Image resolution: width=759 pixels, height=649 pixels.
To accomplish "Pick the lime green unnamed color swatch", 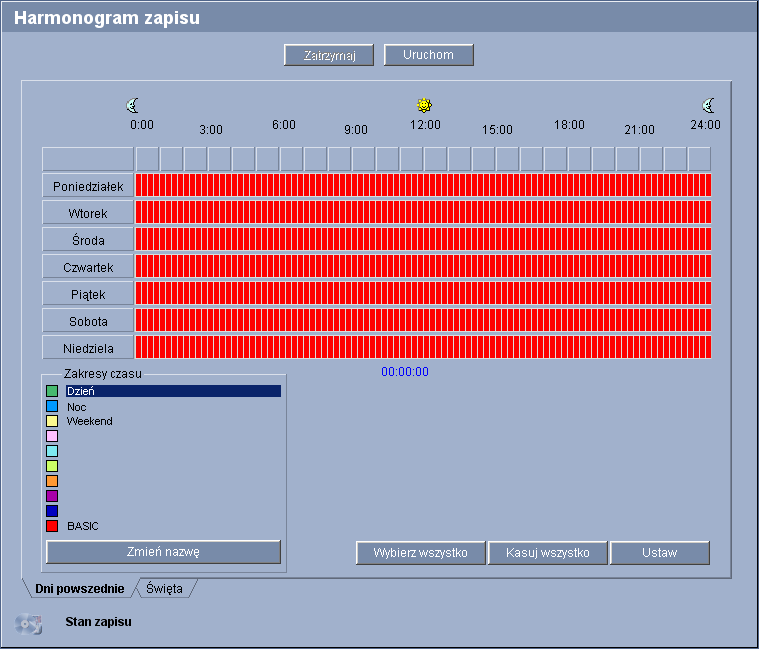I will point(52,466).
